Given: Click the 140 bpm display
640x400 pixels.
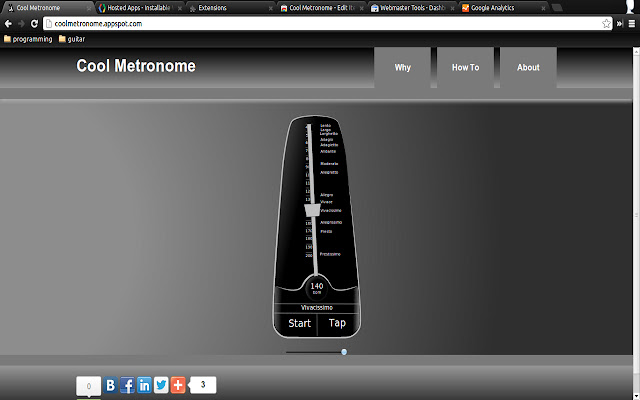Looking at the screenshot, I should [x=317, y=288].
